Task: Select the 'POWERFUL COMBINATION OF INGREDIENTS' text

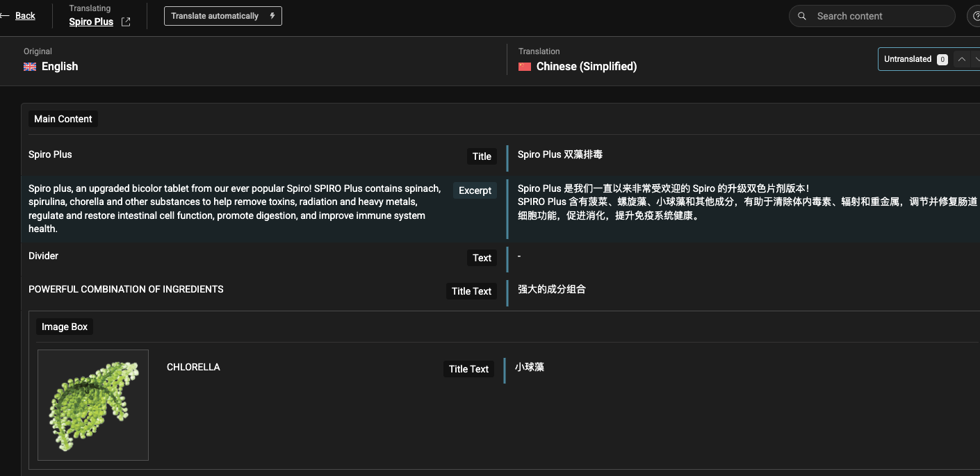Action: coord(126,289)
